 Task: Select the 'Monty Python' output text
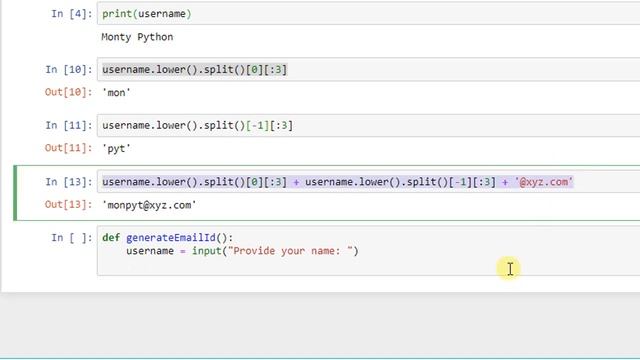pyautogui.click(x=137, y=37)
